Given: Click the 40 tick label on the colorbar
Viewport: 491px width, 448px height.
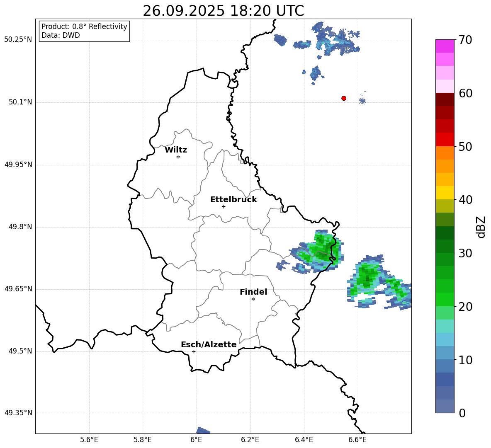Looking at the screenshot, I should point(465,200).
